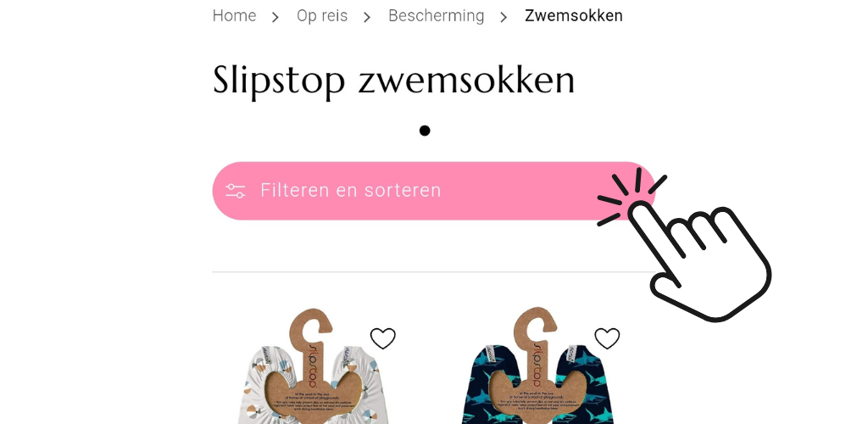868x424 pixels.
Task: Click the chevron after Op reis
Action: pos(367,17)
